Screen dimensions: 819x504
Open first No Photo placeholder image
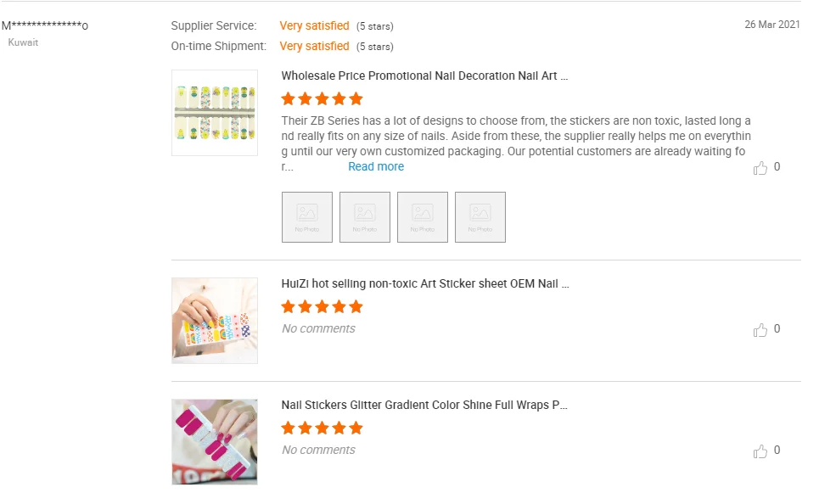click(307, 217)
